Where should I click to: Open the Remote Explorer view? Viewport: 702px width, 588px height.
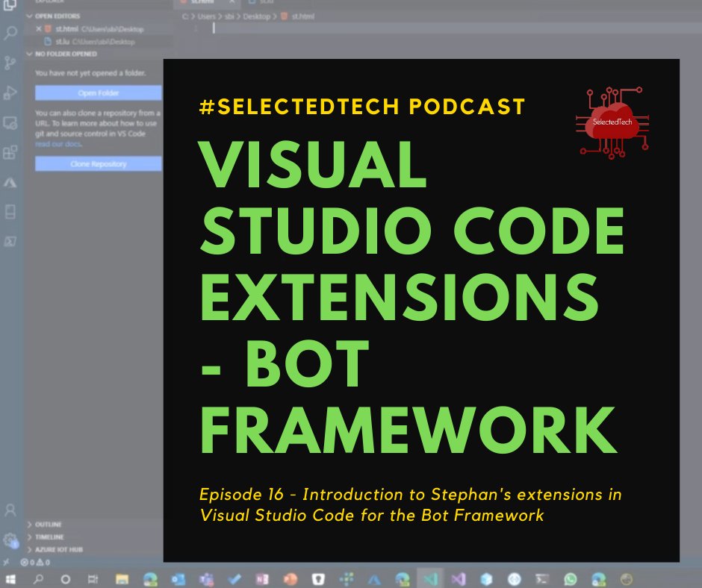point(10,122)
